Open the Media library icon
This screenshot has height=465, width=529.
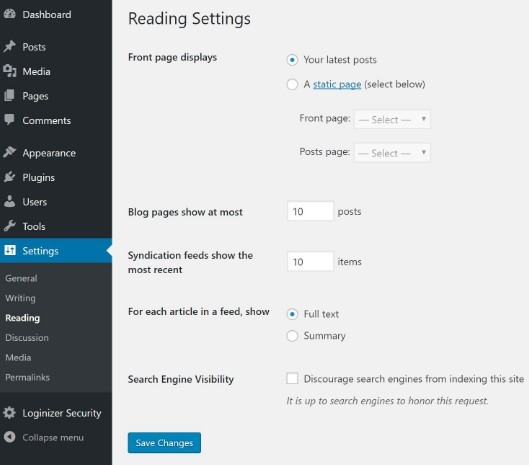click(x=9, y=71)
